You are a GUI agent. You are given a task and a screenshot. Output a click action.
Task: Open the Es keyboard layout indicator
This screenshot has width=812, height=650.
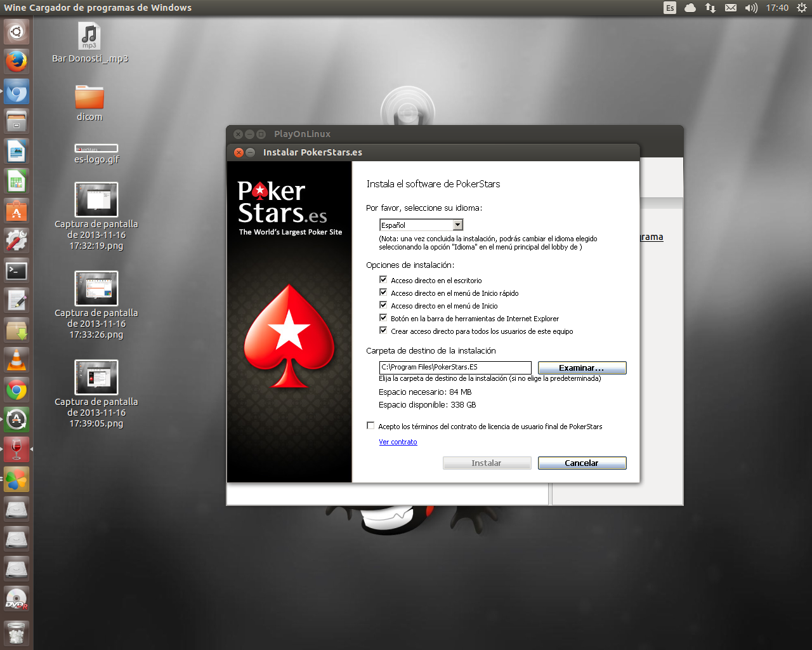(670, 8)
